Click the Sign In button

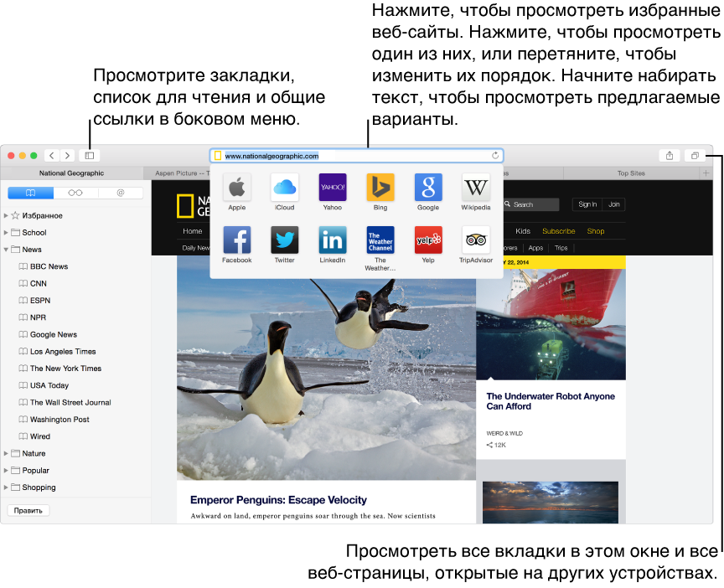(587, 204)
